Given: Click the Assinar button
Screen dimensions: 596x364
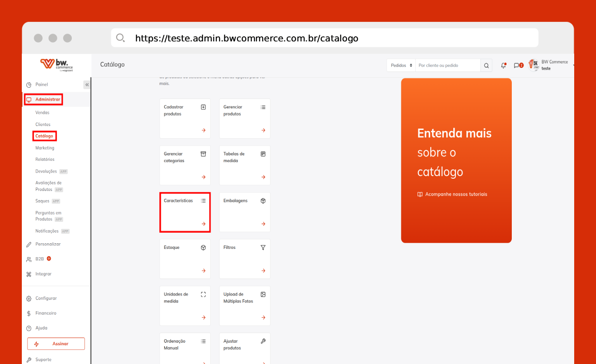Looking at the screenshot, I should click(56, 344).
